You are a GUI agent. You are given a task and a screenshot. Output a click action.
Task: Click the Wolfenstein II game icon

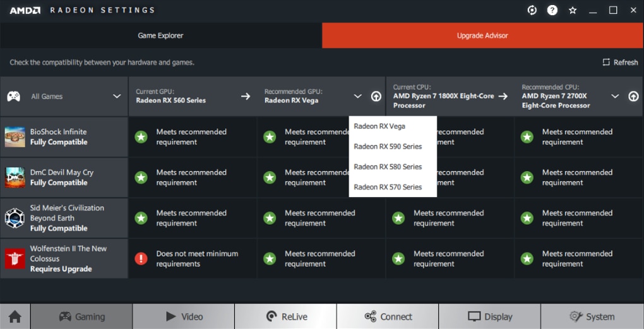[x=15, y=259]
